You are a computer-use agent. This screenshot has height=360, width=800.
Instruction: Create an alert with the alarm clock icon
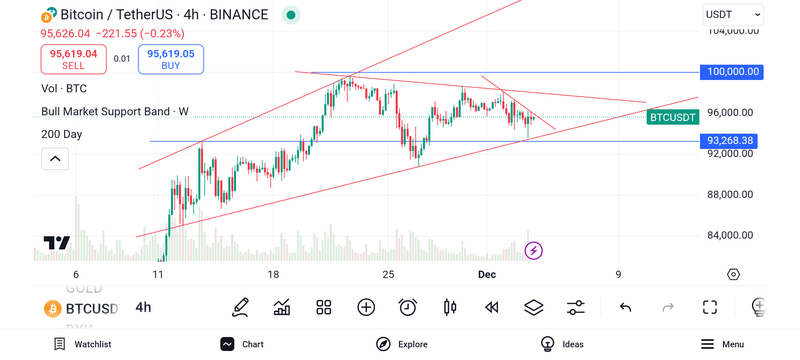coord(408,307)
